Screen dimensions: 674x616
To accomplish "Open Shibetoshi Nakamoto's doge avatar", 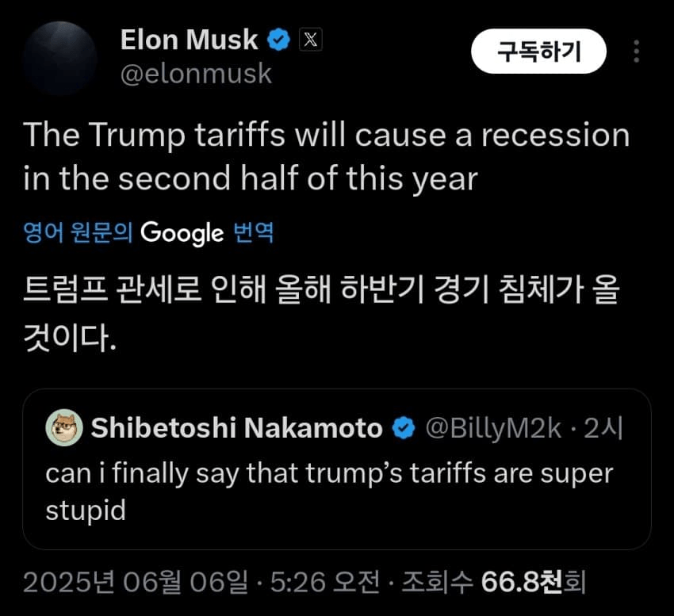I will click(x=66, y=429).
